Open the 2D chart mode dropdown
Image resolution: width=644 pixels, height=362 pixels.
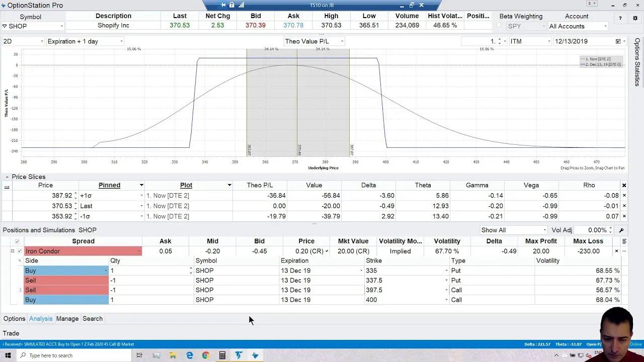[41, 41]
